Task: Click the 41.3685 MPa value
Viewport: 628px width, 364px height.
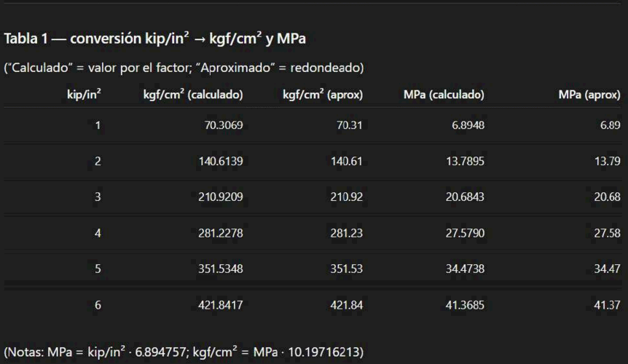Action: 465,305
